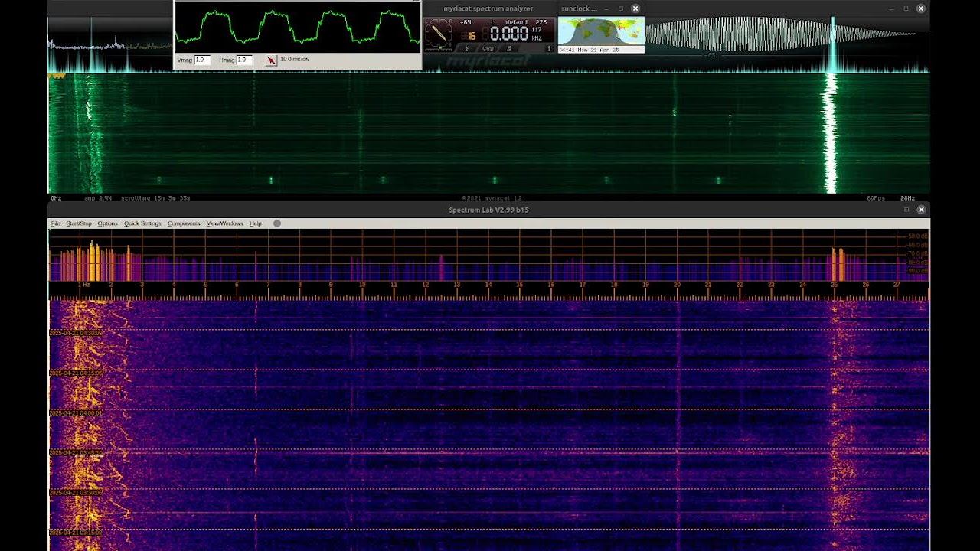Open the Start/Stop menu in Spectrum Lab
980x551 pixels.
79,223
